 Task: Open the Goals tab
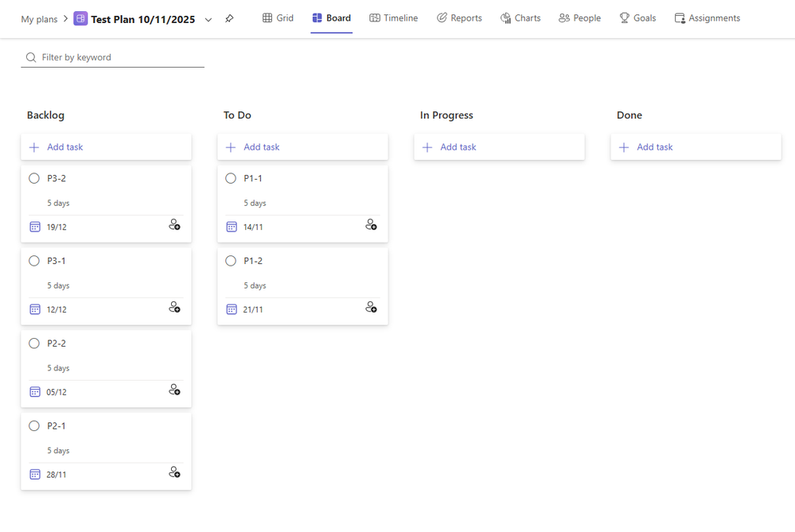click(x=637, y=18)
